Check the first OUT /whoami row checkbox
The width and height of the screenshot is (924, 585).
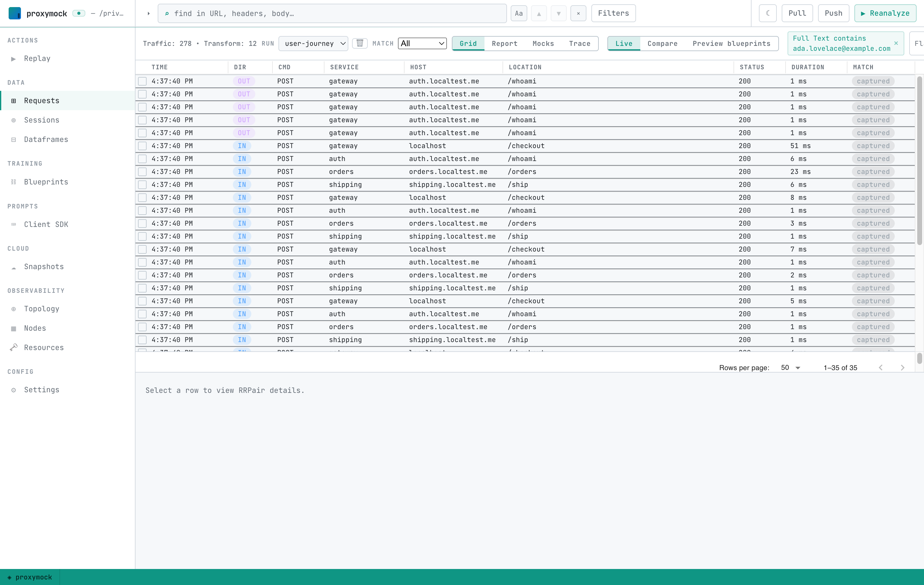click(x=142, y=81)
